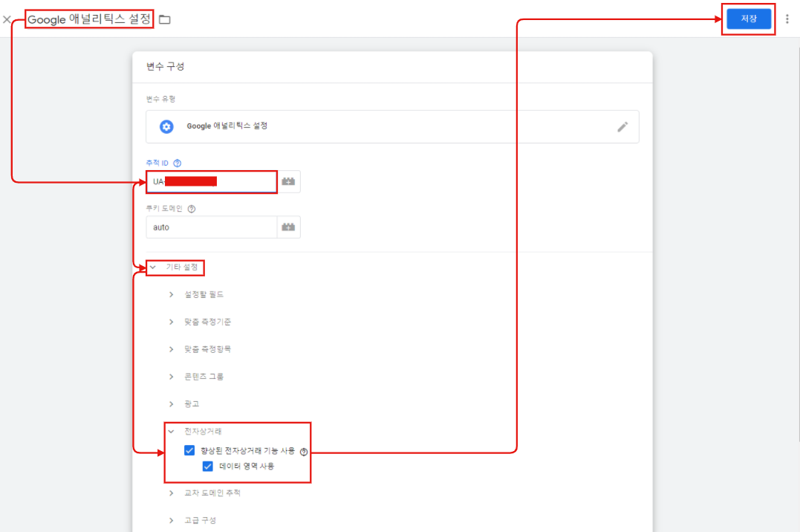
Task: Edit the variable name Google 애널리틱스 설정 in the header
Action: (x=89, y=19)
